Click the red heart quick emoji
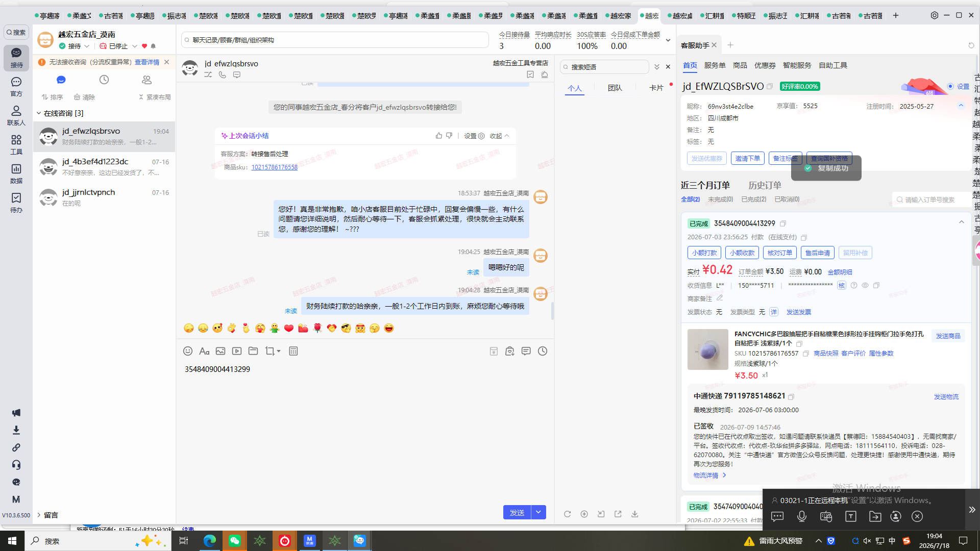980x551 pixels. pos(289,328)
